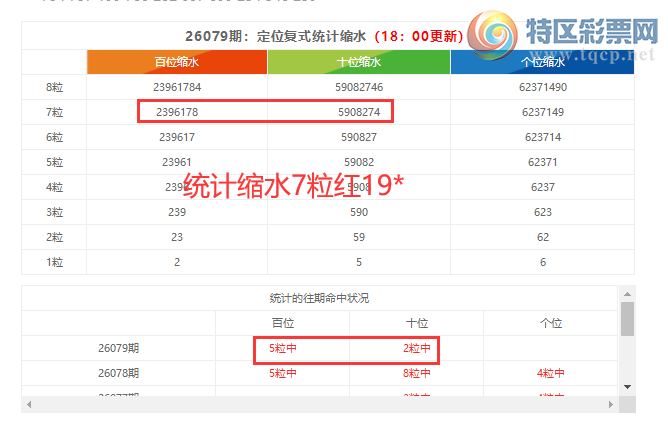Click 5粒中 in the 26079期 row

[x=283, y=348]
